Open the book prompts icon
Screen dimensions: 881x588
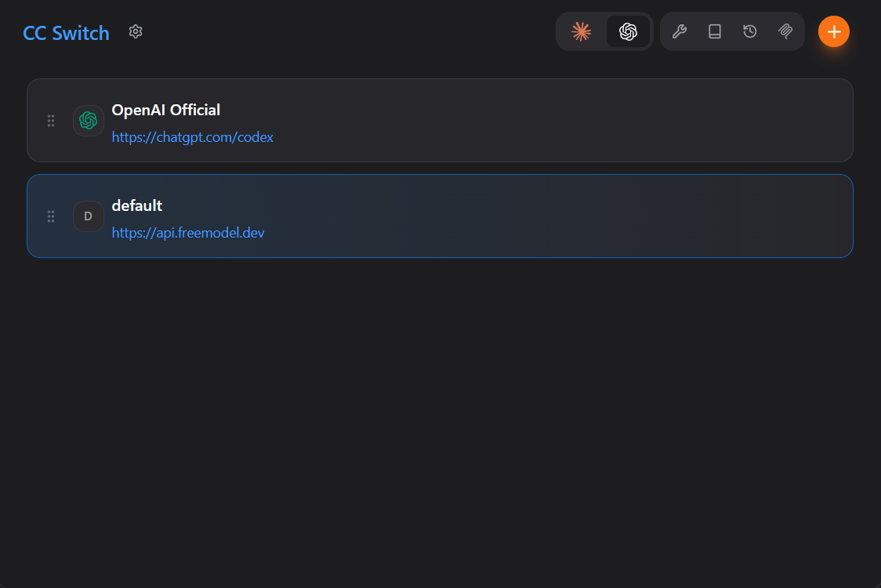tap(715, 31)
